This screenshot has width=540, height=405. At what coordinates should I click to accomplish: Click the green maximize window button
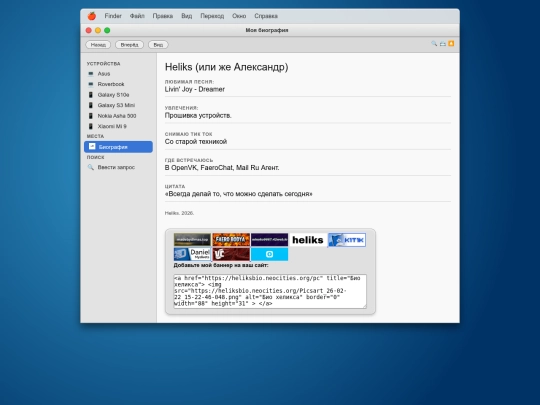pos(107,30)
